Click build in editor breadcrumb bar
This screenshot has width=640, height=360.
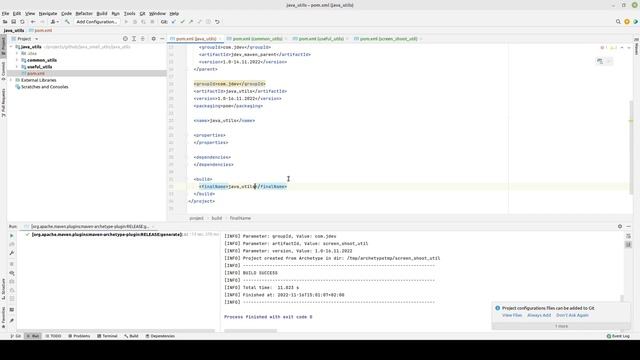coord(217,218)
